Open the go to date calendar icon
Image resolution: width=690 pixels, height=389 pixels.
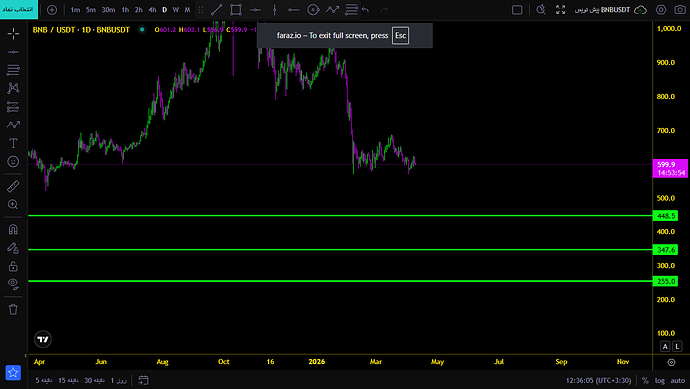click(x=143, y=380)
